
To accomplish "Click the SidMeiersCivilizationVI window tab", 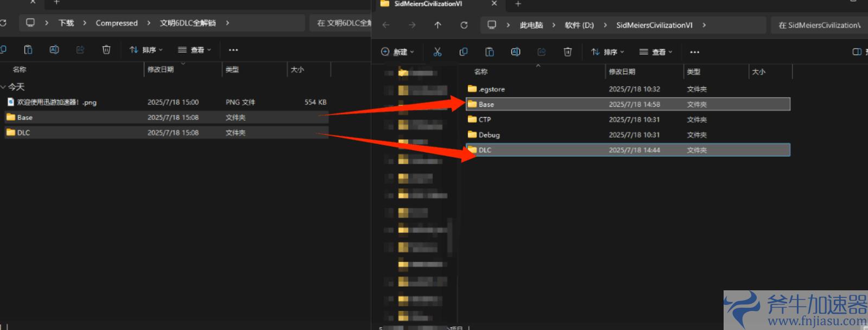I will pyautogui.click(x=428, y=4).
